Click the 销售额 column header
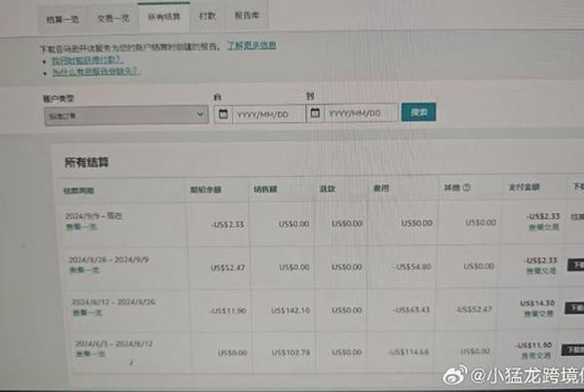Screen dimensions: 584x392 tap(265, 189)
